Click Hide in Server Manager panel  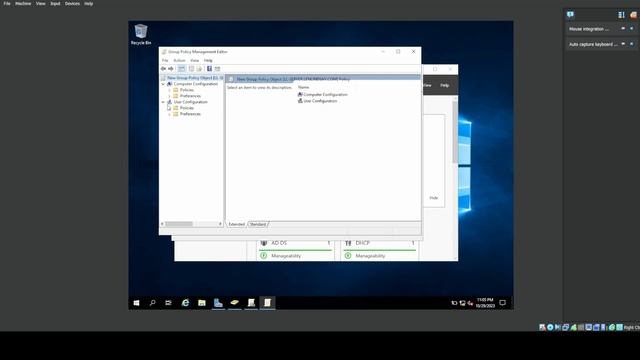(x=433, y=198)
